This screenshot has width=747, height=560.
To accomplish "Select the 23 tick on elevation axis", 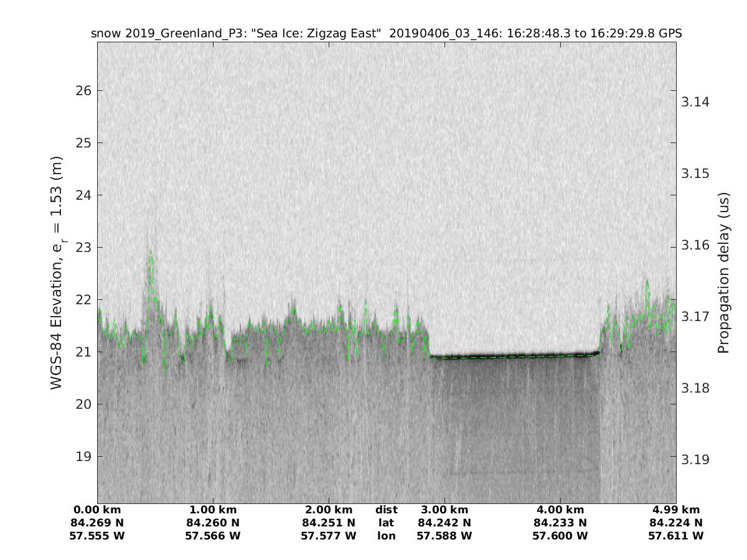I will [84, 248].
